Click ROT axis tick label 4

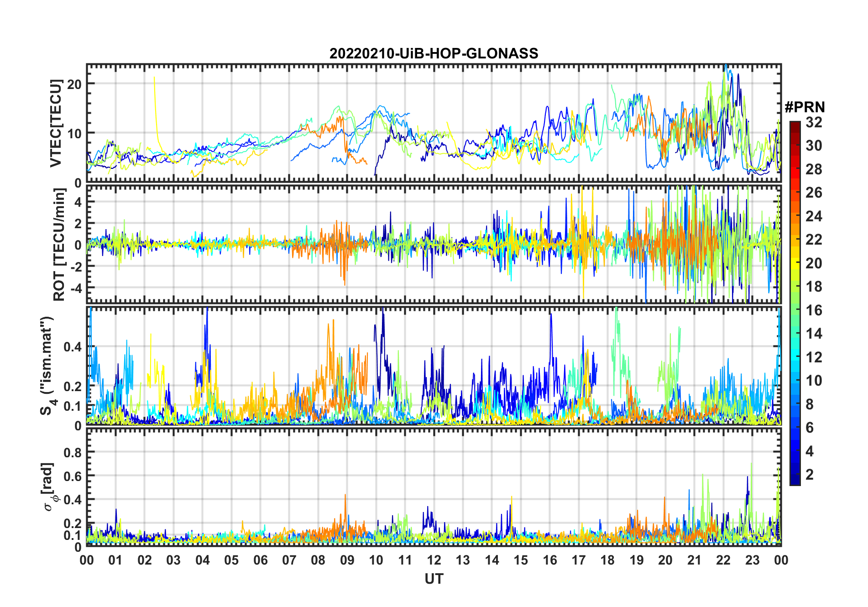(78, 202)
